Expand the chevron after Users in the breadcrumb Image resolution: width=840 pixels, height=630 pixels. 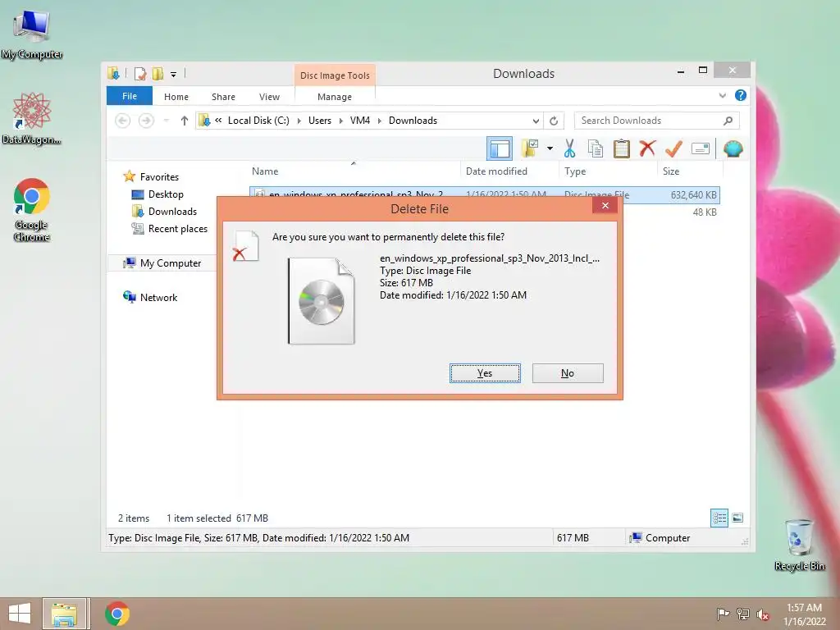tap(340, 121)
